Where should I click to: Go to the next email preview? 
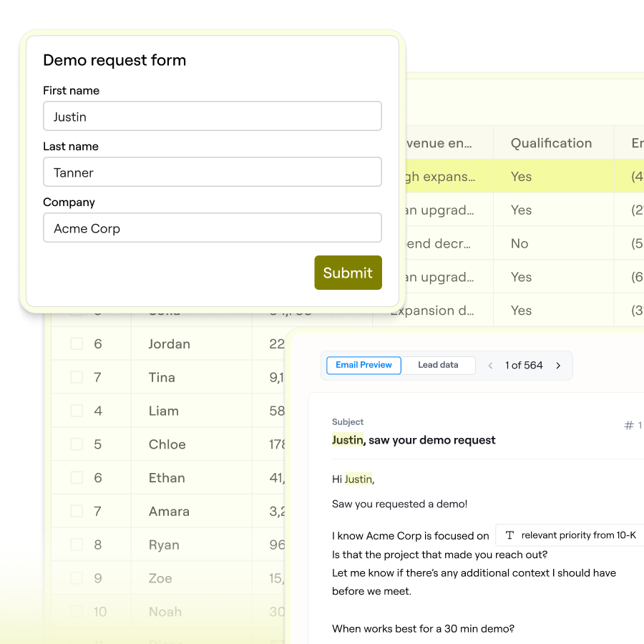pos(558,366)
